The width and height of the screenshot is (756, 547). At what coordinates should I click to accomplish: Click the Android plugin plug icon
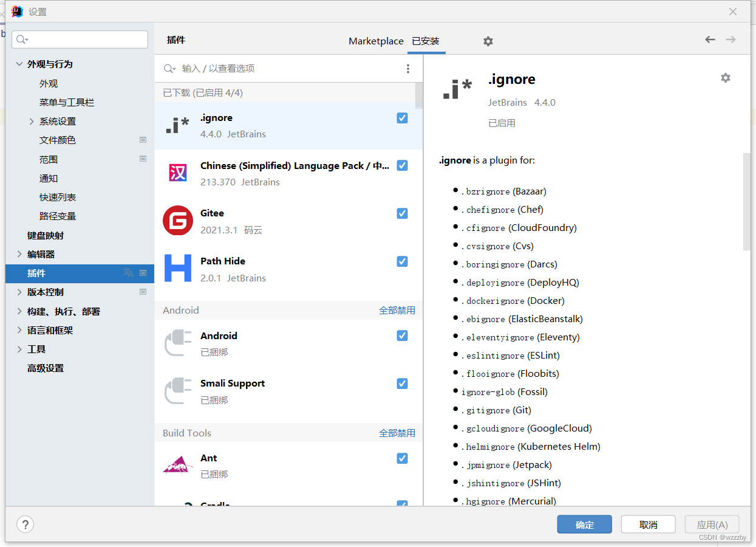[x=178, y=343]
